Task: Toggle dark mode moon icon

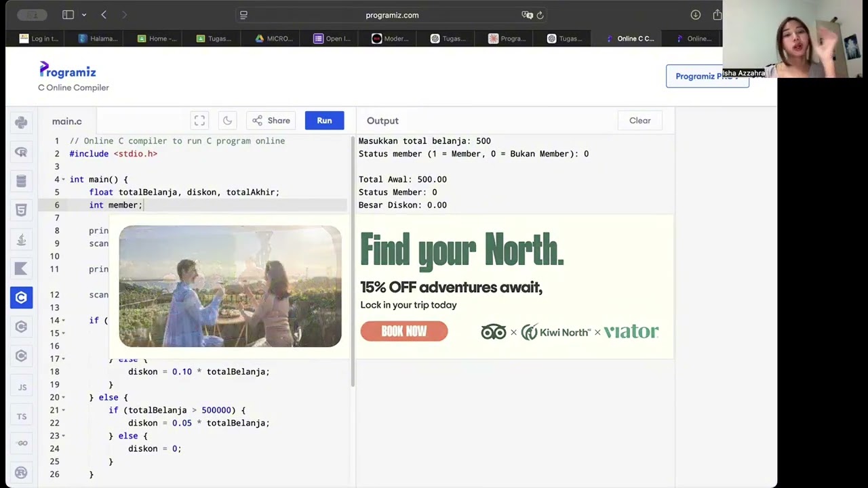Action: [x=227, y=121]
